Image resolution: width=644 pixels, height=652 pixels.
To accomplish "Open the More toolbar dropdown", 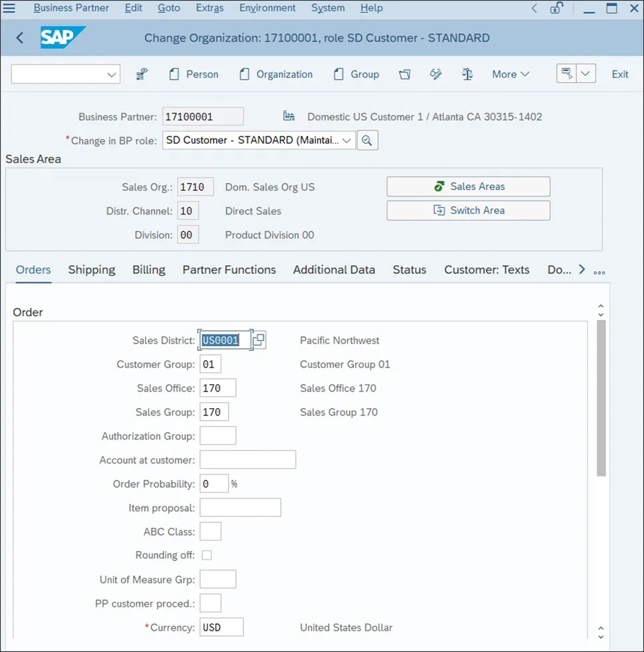I will point(510,74).
